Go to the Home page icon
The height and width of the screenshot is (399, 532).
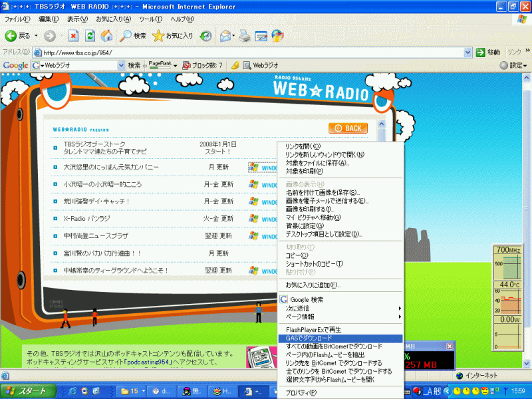pyautogui.click(x=106, y=36)
